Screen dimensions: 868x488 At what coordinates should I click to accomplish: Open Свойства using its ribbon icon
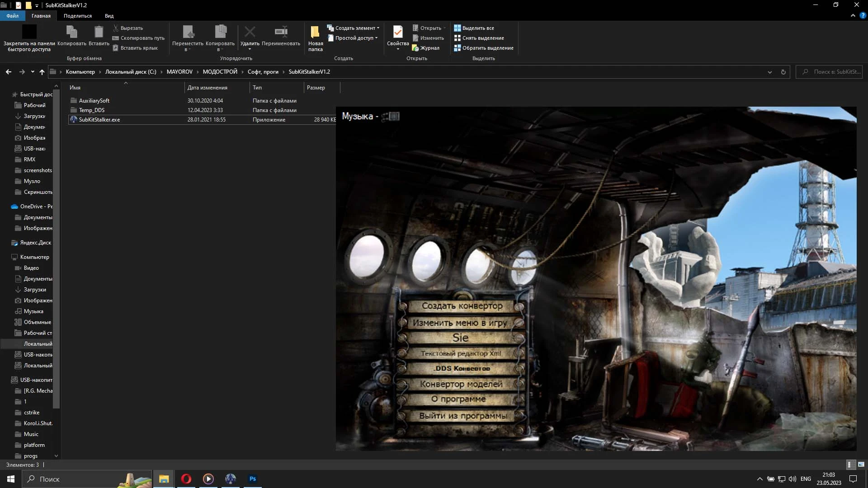tap(397, 32)
